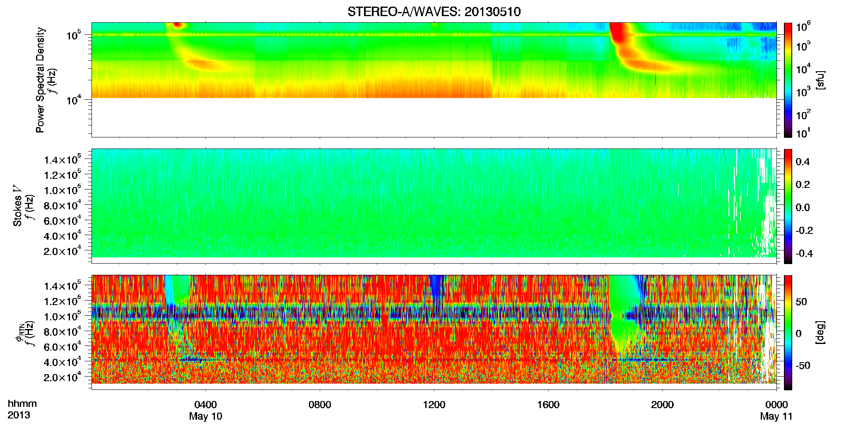The width and height of the screenshot is (868, 447).
Task: Click the degrees colorbar of the φRTN panel
Action: pos(788,332)
